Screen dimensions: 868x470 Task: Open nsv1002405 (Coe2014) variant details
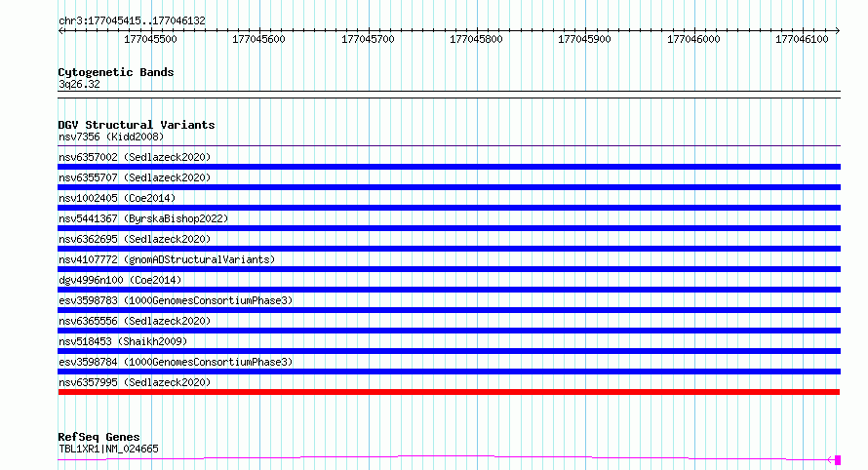117,198
